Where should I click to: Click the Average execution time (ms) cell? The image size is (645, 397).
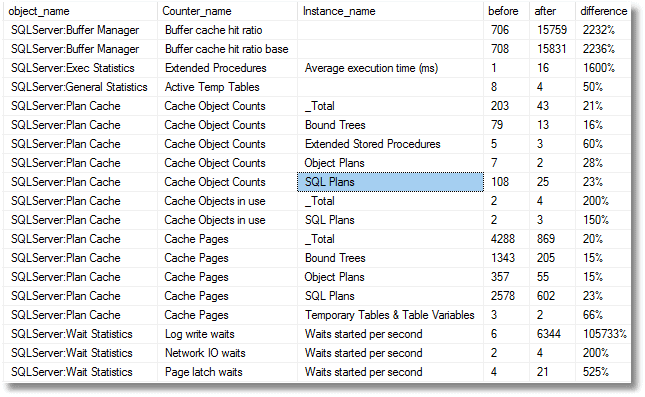390,68
